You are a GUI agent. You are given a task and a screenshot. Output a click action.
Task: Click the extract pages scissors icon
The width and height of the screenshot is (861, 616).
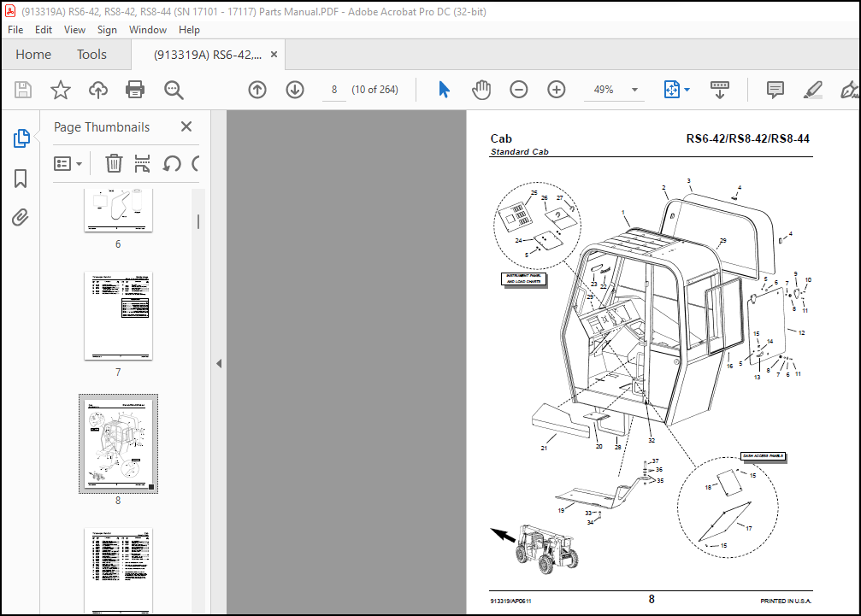tap(142, 163)
